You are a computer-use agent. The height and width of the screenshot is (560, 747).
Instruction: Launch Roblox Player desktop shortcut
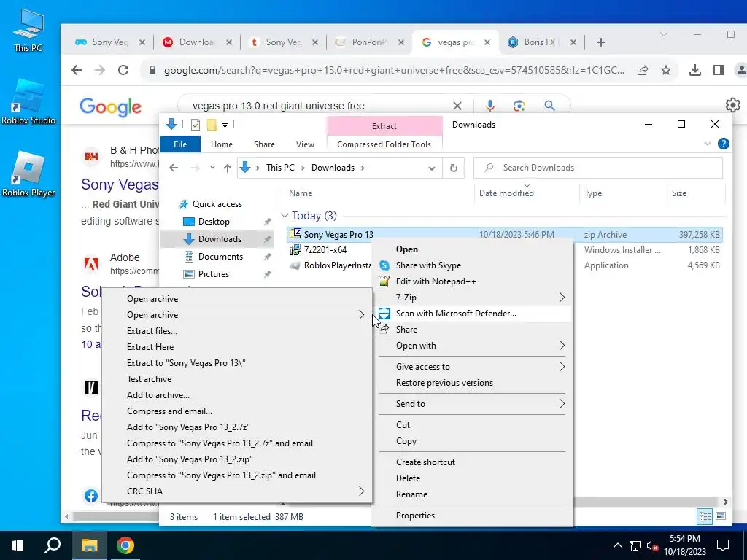coord(28,174)
